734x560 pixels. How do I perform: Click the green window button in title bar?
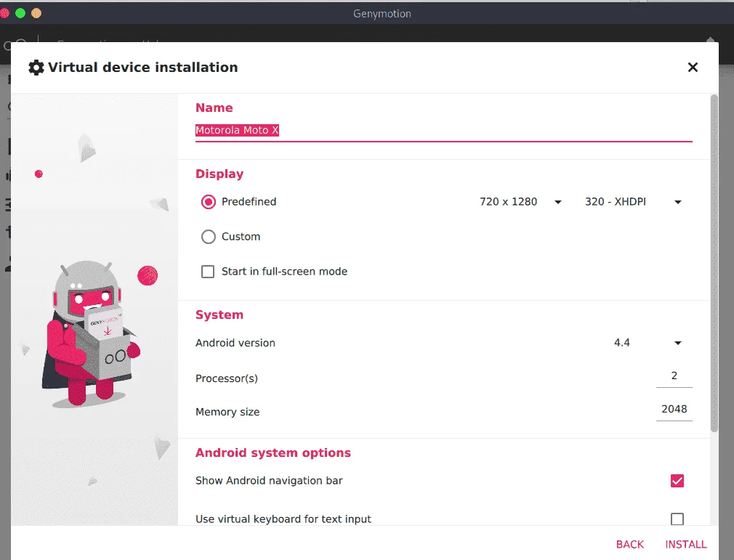click(x=20, y=13)
